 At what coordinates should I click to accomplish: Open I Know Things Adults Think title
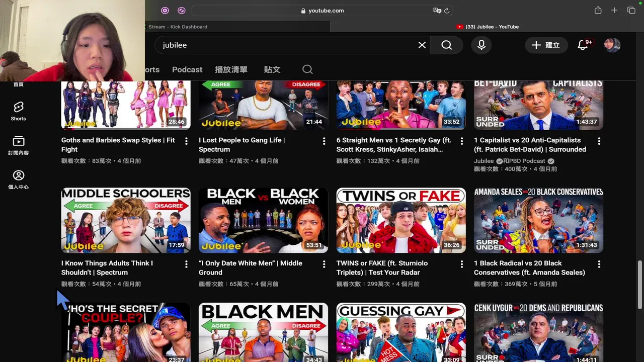[107, 267]
